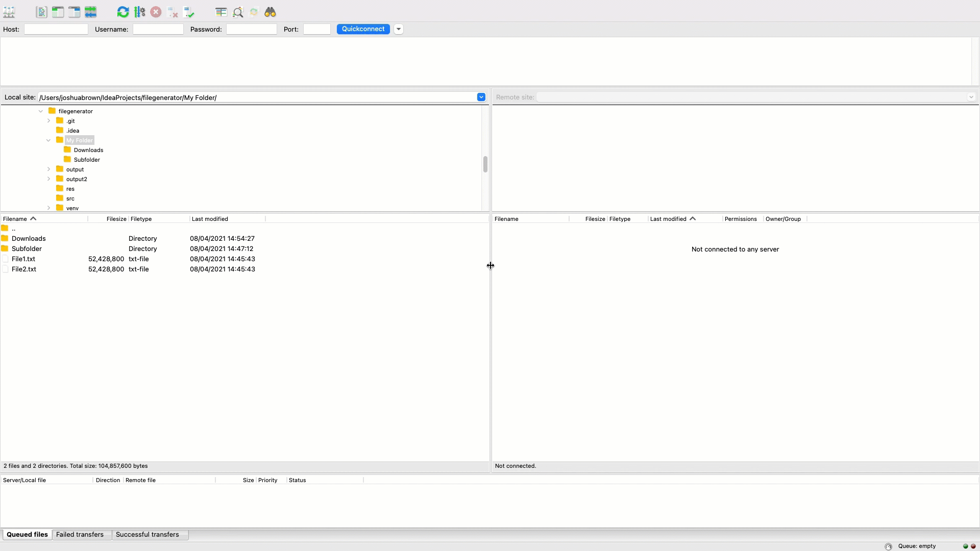Select File2.txt in local file list
This screenshot has width=980, height=551.
click(245, 269)
